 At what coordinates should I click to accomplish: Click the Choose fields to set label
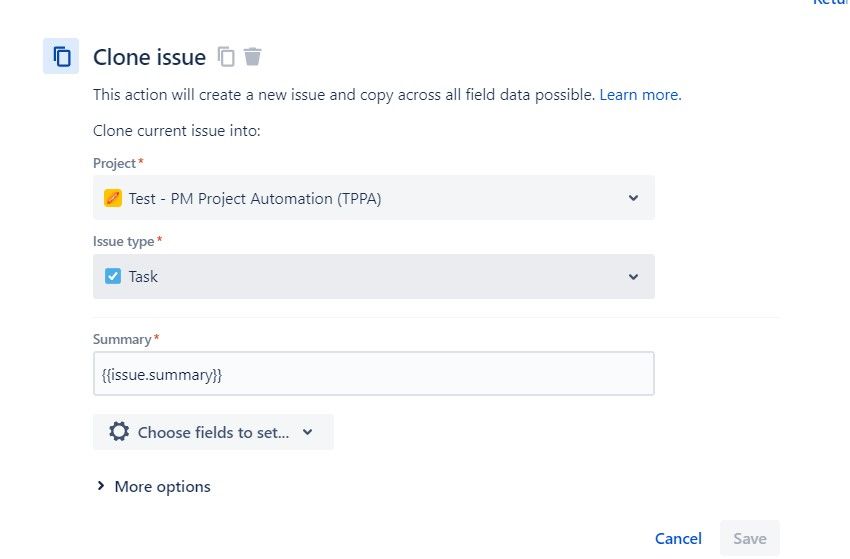213,432
